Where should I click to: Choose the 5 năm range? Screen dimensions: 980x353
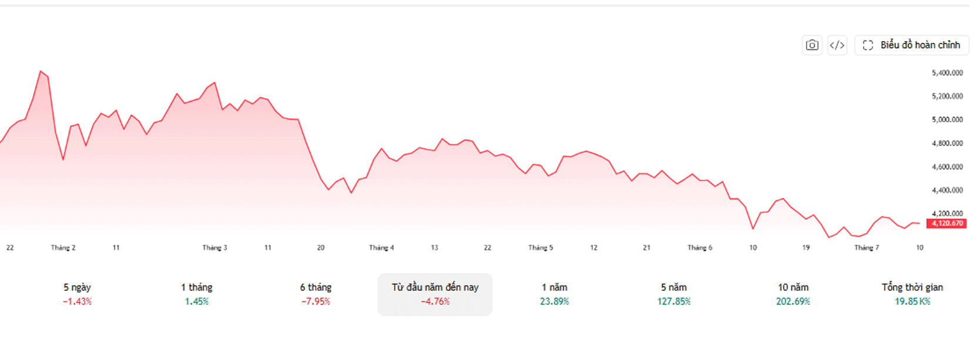pyautogui.click(x=674, y=294)
